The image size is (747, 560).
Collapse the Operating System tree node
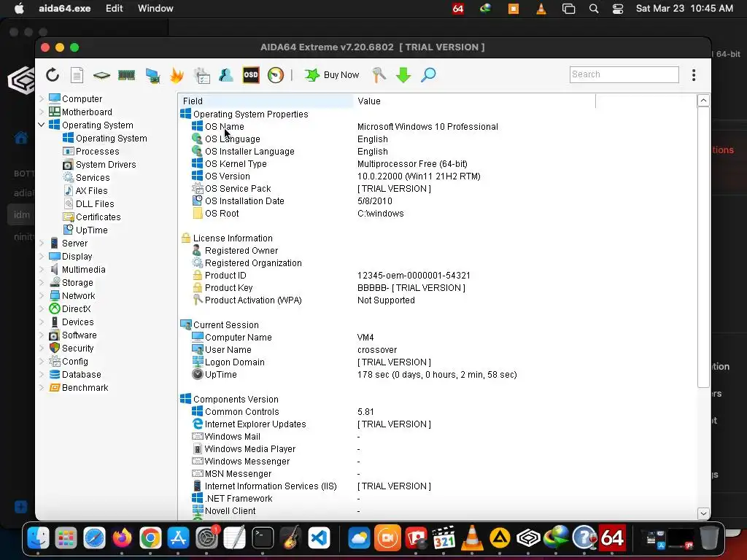tap(42, 125)
